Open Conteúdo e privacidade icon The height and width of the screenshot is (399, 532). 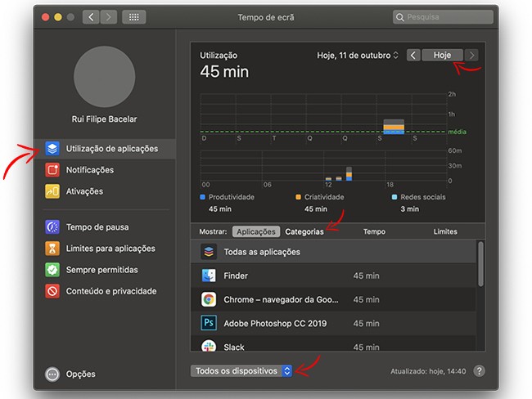[x=52, y=291]
